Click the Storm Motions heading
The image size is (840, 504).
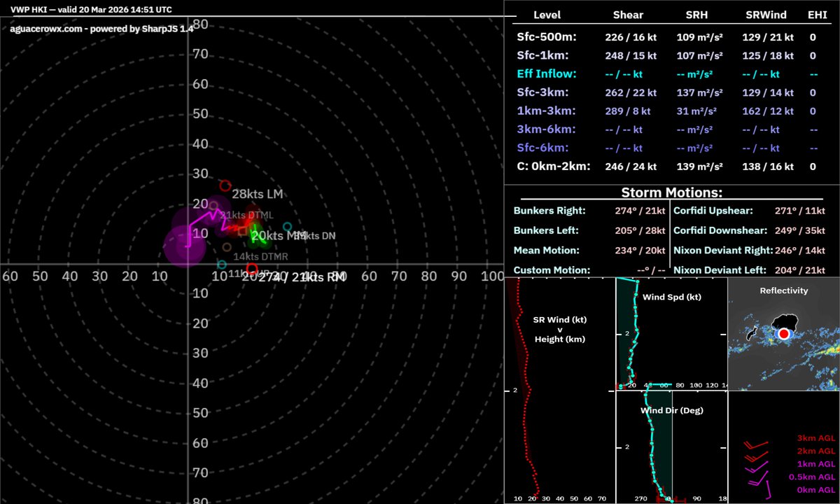(x=672, y=193)
